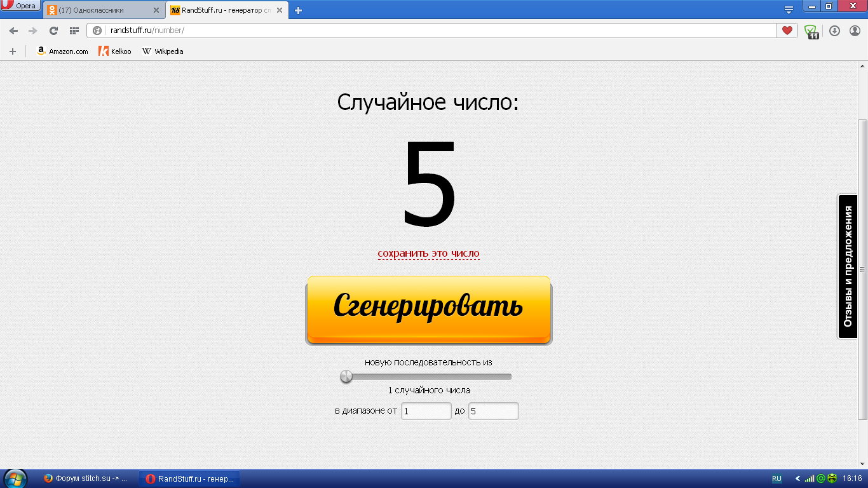The image size is (868, 488).
Task: Go back using the back arrow
Action: 13,30
